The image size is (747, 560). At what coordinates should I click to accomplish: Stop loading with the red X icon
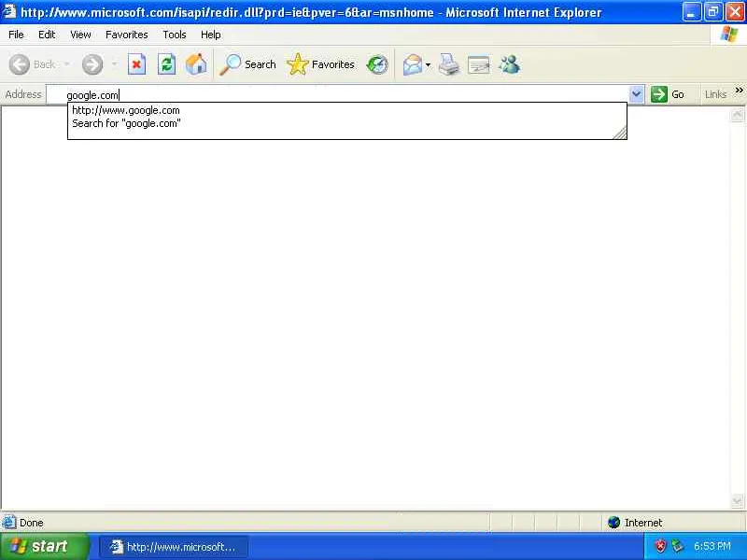tap(136, 64)
